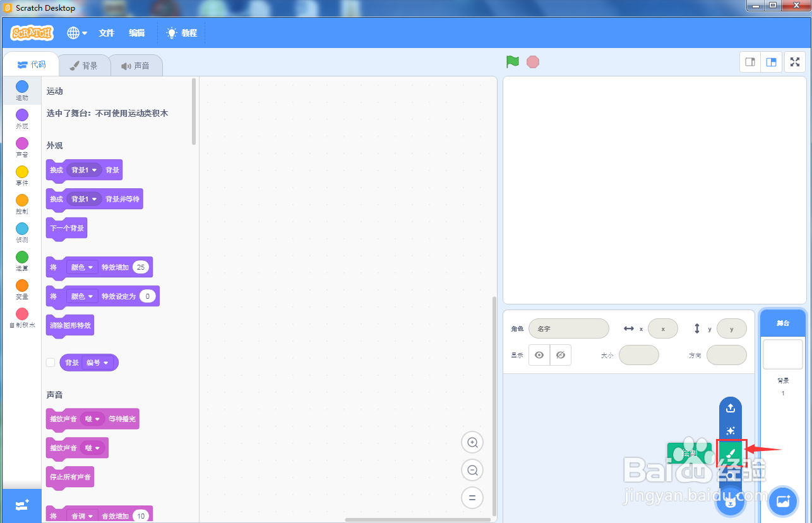
Task: Click the 停止所有声音 block
Action: [x=70, y=477]
